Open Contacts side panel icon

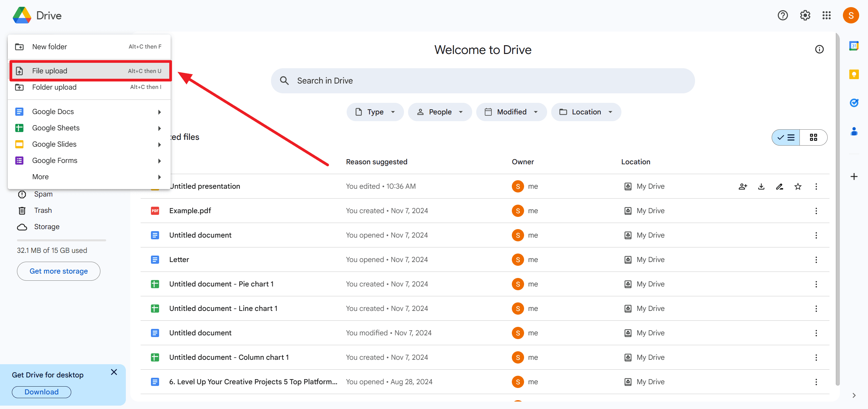[854, 131]
